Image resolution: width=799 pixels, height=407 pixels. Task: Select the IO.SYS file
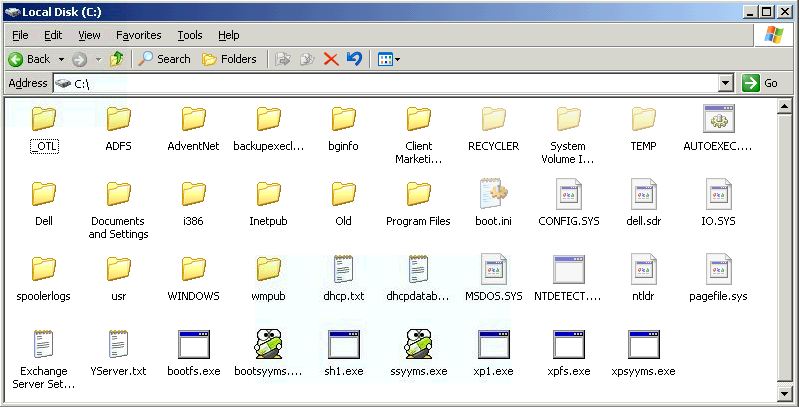coord(718,203)
